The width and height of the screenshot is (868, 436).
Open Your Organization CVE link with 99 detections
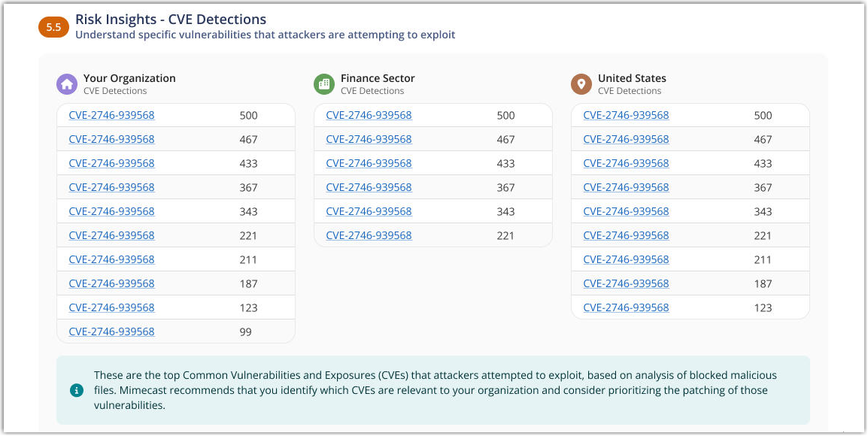tap(111, 332)
